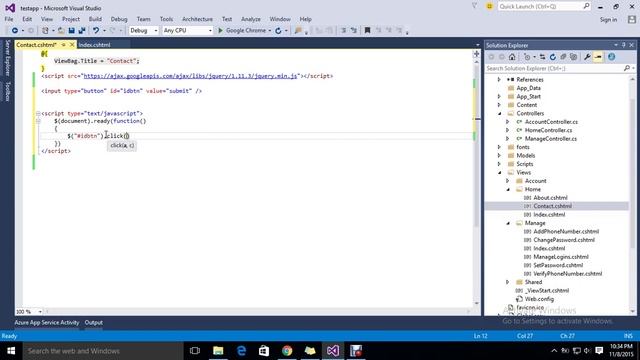This screenshot has width=640, height=360.
Task: Open the notifications flag icon in title bar
Action: coord(474,6)
